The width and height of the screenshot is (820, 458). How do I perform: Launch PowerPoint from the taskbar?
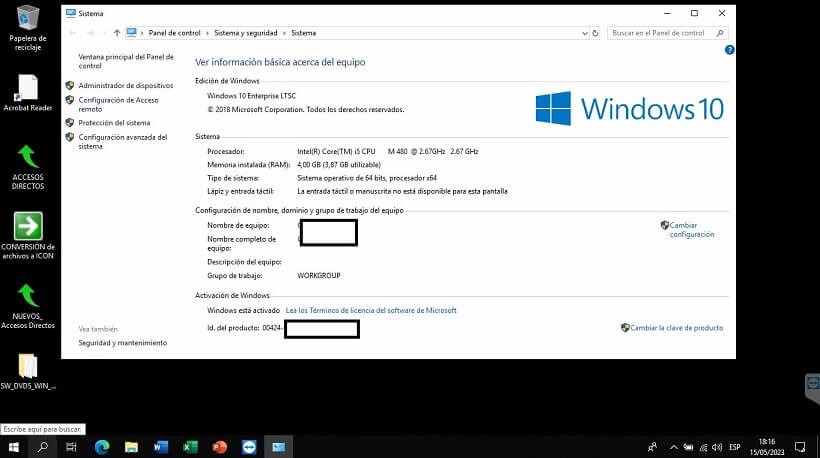click(220, 447)
